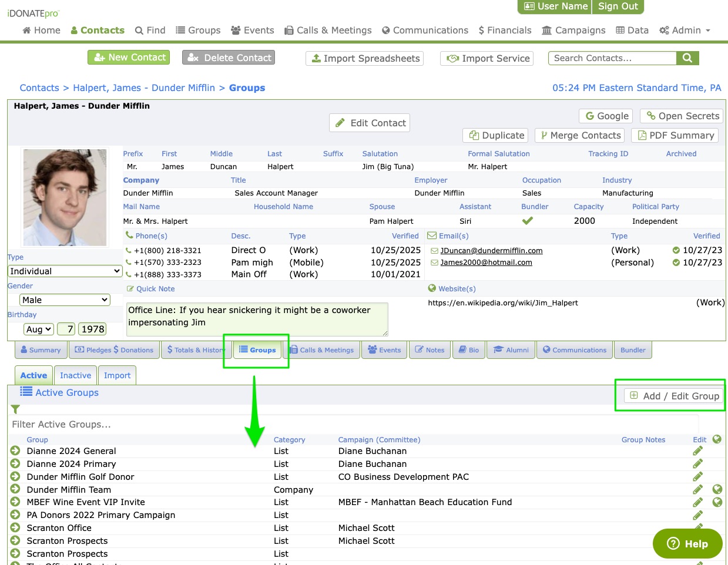
Task: Open the birthday month dropdown showing Aug
Action: [x=39, y=329]
